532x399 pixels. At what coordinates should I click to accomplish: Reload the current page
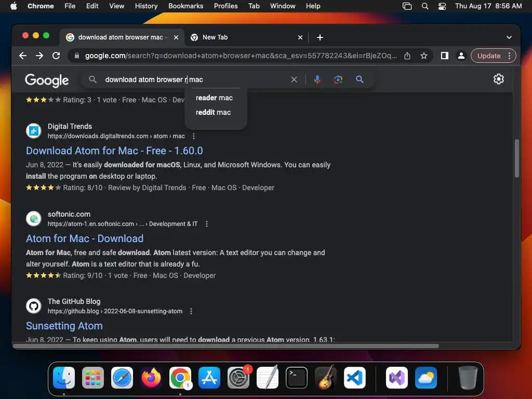coord(56,56)
